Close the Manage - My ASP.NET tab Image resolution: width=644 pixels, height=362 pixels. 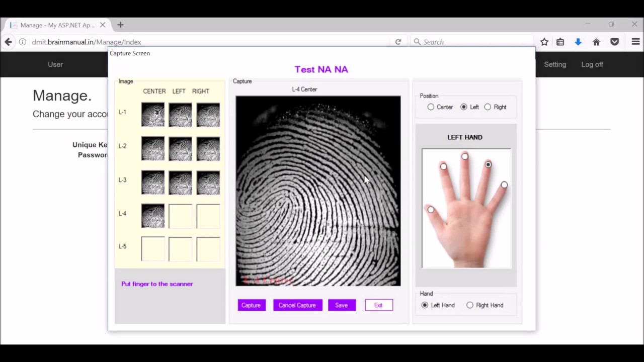coord(103,25)
